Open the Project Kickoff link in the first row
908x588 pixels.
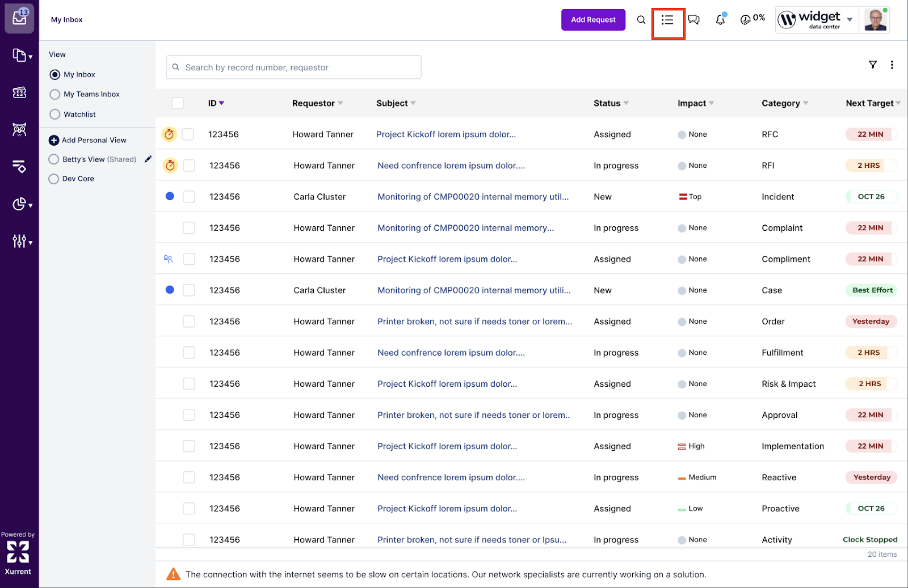446,134
